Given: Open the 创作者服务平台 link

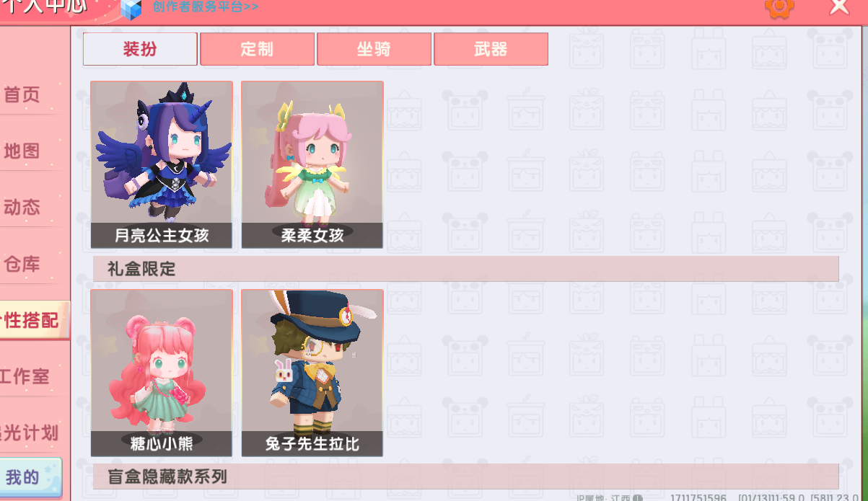Looking at the screenshot, I should click(206, 7).
